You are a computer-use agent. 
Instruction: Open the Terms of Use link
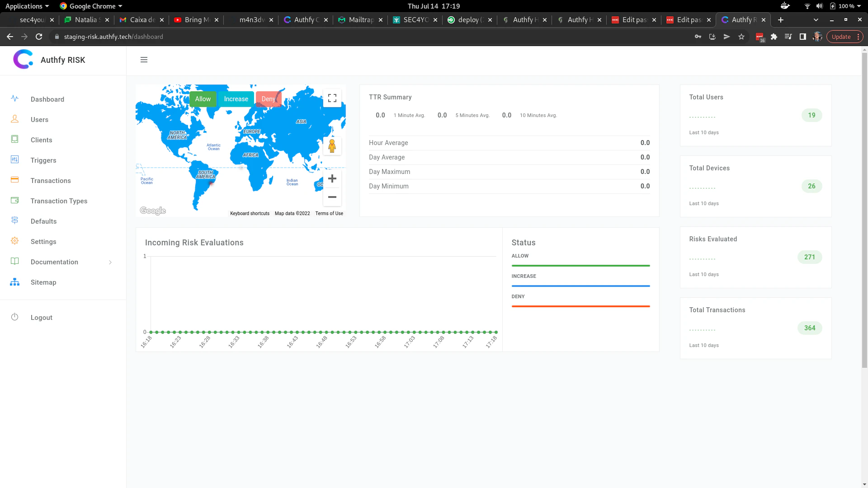pyautogui.click(x=329, y=213)
